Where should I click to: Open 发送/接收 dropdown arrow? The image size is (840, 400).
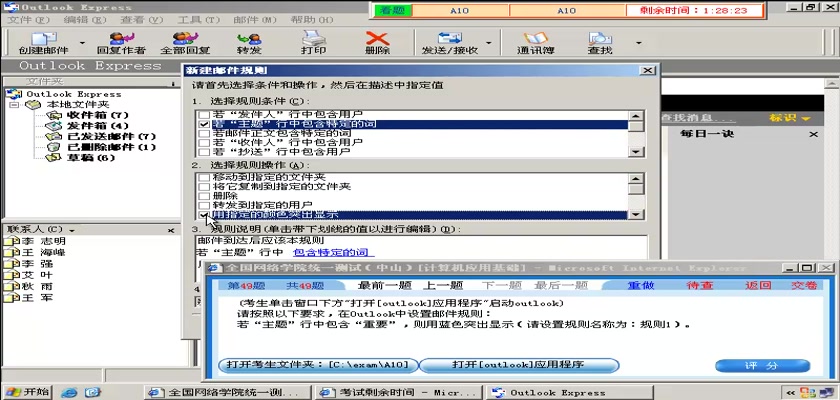489,43
